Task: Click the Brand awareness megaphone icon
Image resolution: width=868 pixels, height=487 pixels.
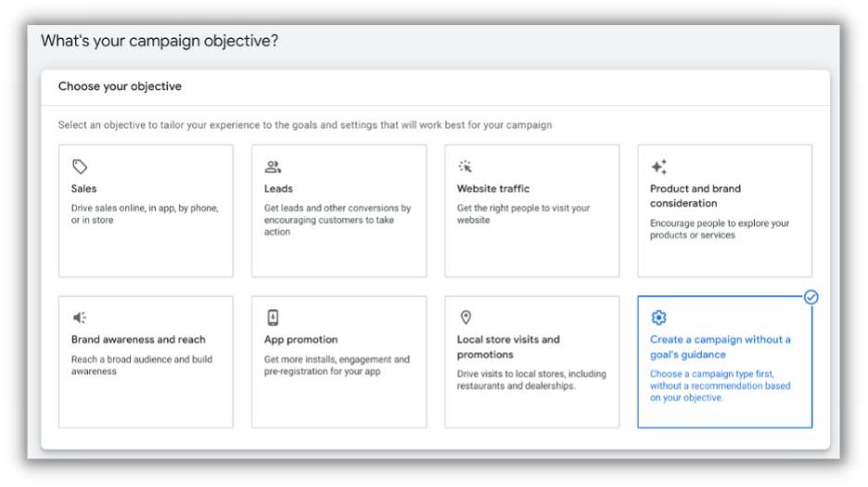Action: click(80, 318)
